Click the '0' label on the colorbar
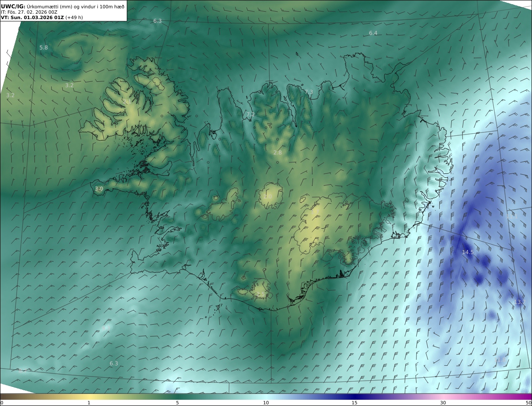Viewport: 532px width, 406px height. pyautogui.click(x=2, y=403)
